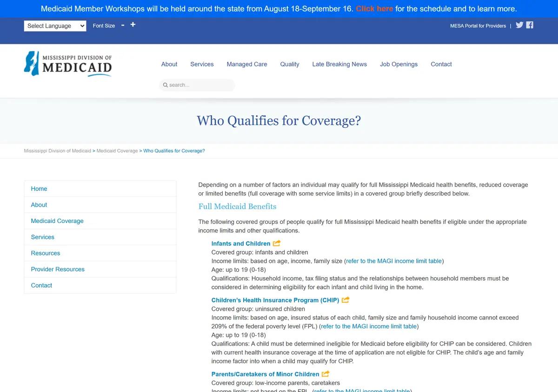This screenshot has width=558, height=392.
Task: Open the Services menu in the top navigation
Action: [x=202, y=64]
